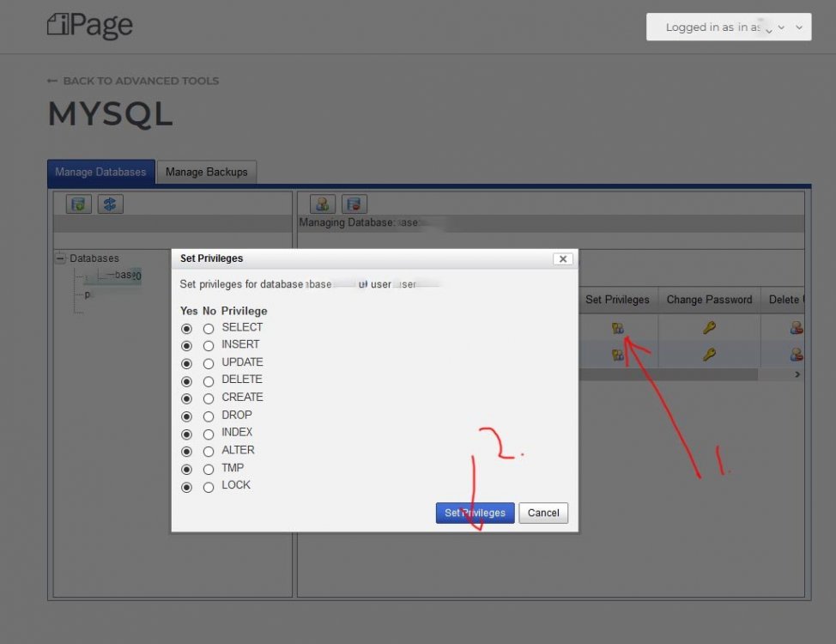Select the highlighted database tree item
This screenshot has height=644, width=836.
click(x=113, y=276)
